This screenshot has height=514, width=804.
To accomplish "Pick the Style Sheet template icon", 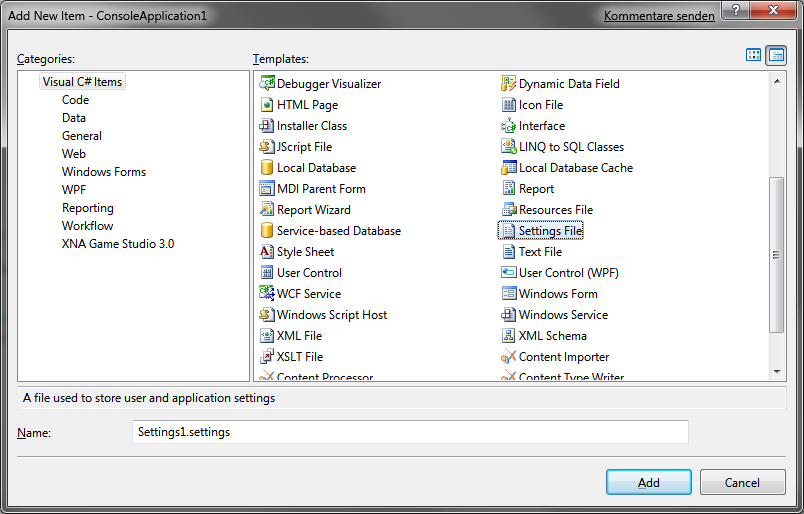I will [x=267, y=252].
